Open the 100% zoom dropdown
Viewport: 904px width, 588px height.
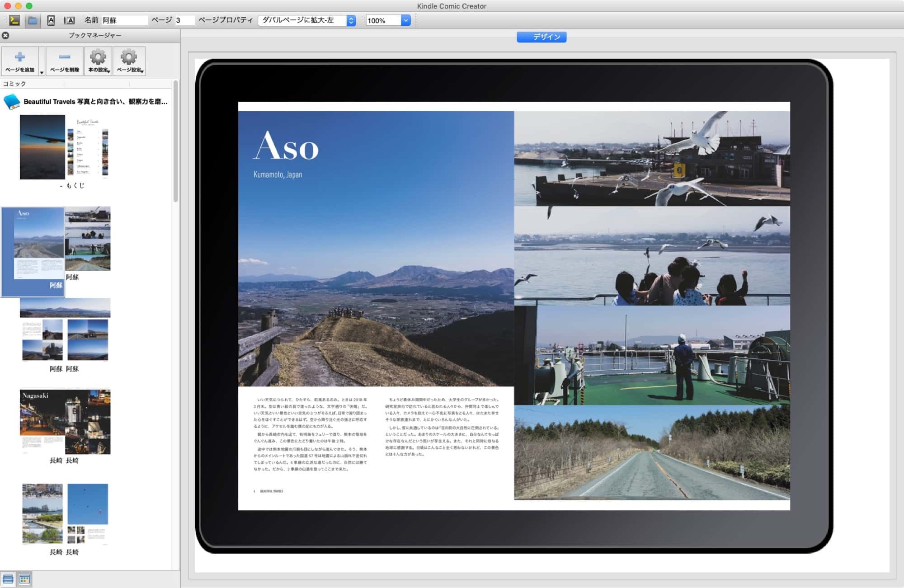tap(405, 20)
